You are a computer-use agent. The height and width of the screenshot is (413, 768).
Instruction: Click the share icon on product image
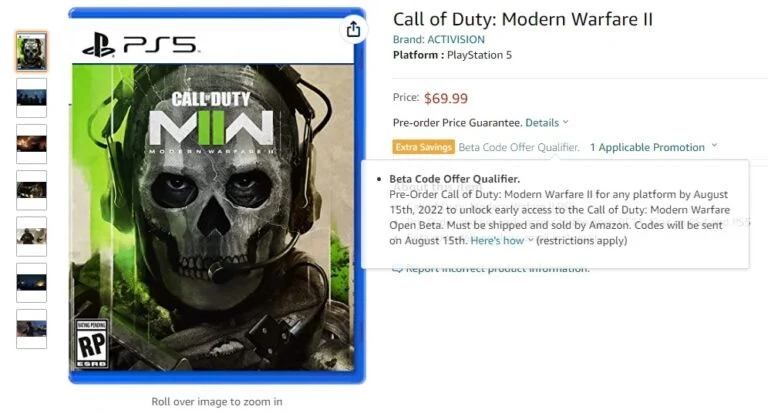click(353, 30)
